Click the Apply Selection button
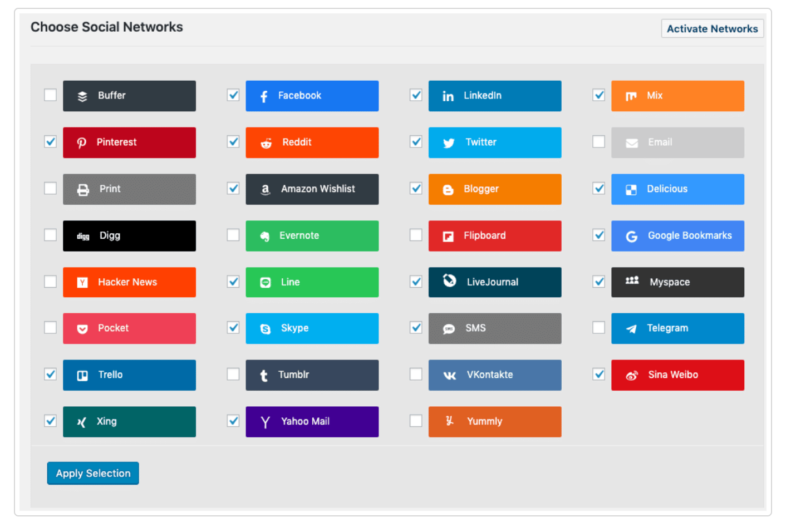This screenshot has height=532, width=786. point(93,474)
